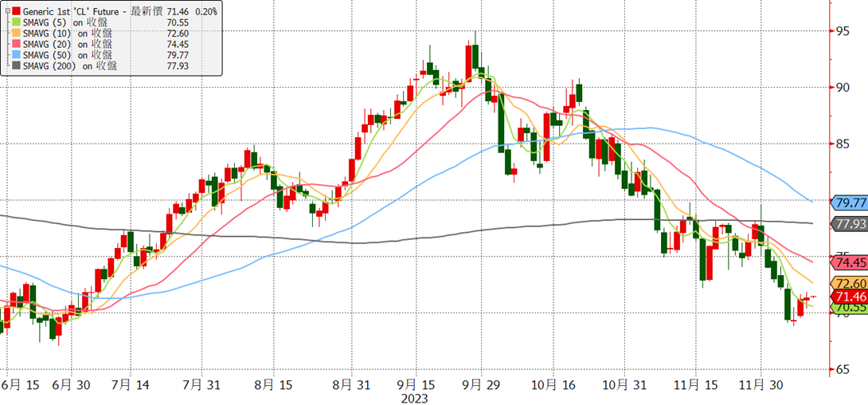Click the "8月 15" date label

[x=275, y=384]
